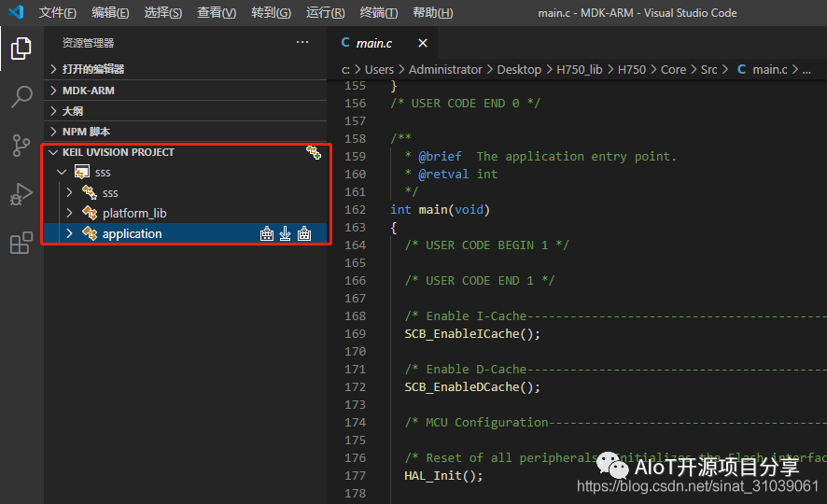
Task: Open the 文件(F) menu
Action: 58,13
